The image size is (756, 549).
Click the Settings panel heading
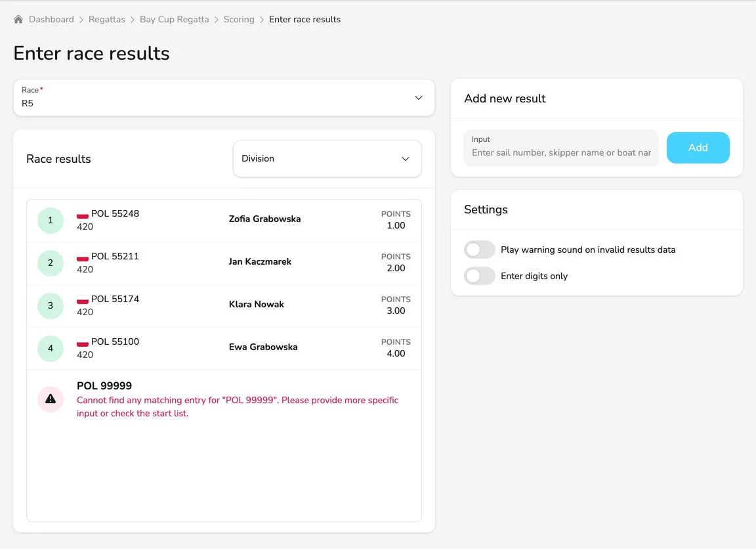[x=486, y=210]
